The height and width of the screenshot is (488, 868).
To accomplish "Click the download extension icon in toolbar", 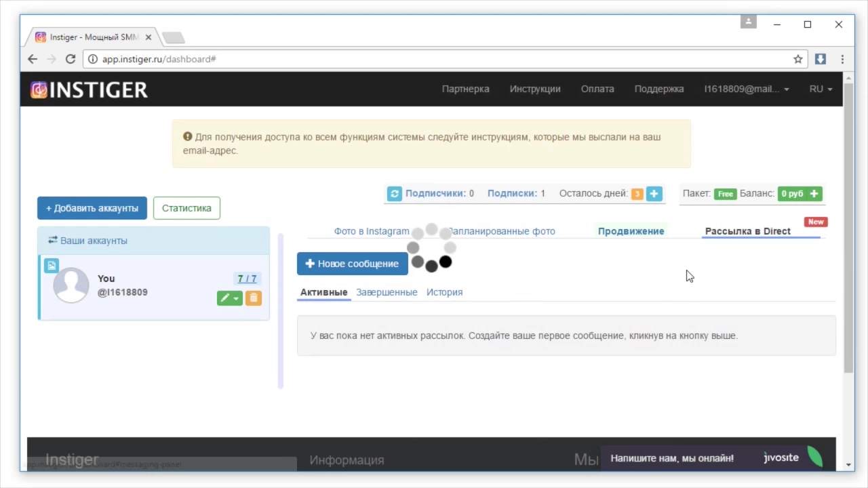I will click(820, 59).
